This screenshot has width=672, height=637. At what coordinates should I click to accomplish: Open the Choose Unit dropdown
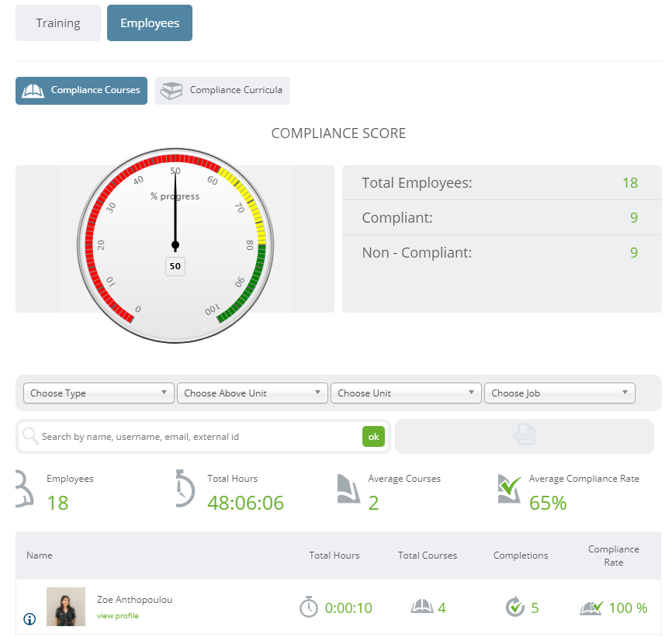click(406, 393)
